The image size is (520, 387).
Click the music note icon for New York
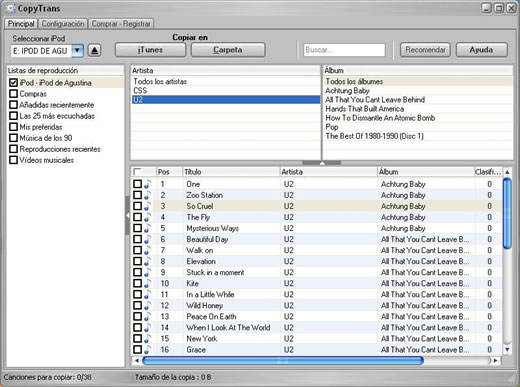point(147,338)
